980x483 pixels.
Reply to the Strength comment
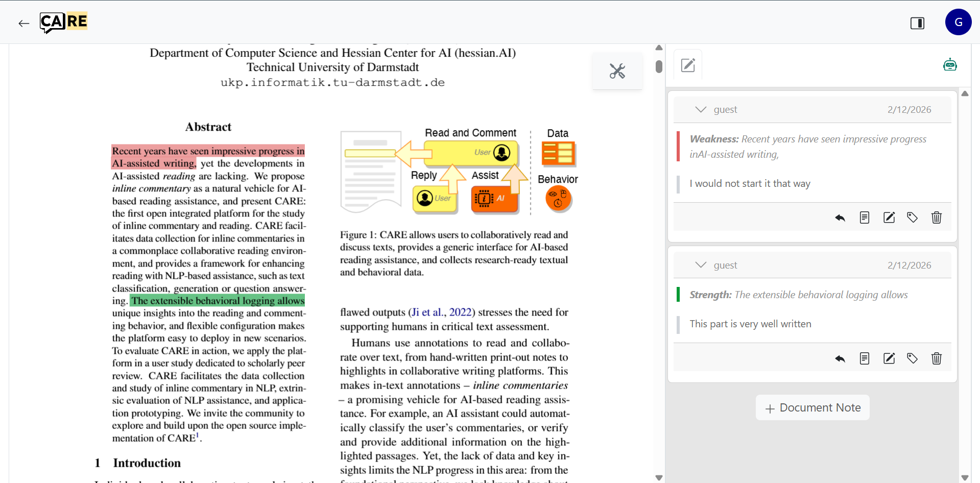point(840,359)
